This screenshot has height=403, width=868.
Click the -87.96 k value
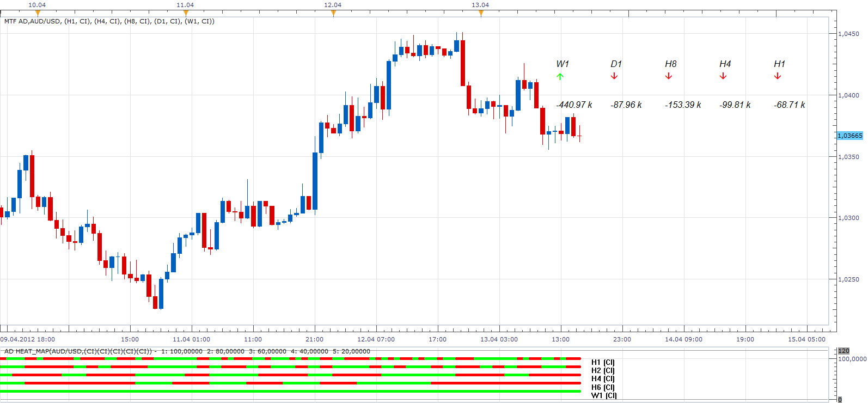tap(626, 105)
